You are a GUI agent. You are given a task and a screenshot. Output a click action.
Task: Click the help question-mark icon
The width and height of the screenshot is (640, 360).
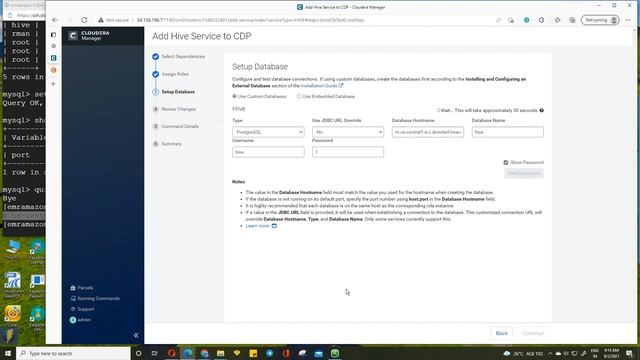pos(542,110)
